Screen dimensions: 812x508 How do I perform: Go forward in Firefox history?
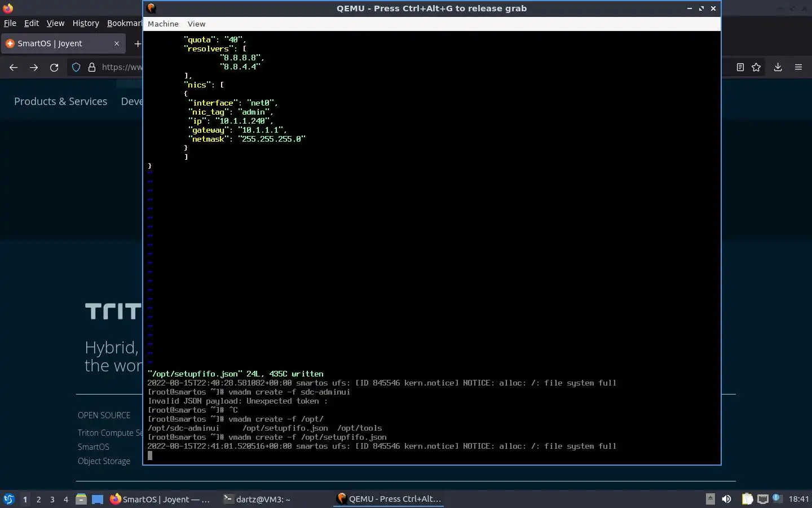point(34,67)
